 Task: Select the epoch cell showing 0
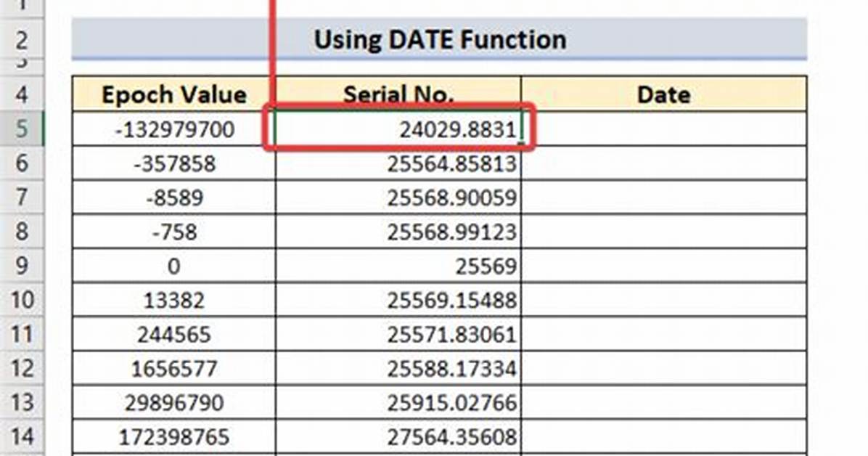pyautogui.click(x=174, y=266)
